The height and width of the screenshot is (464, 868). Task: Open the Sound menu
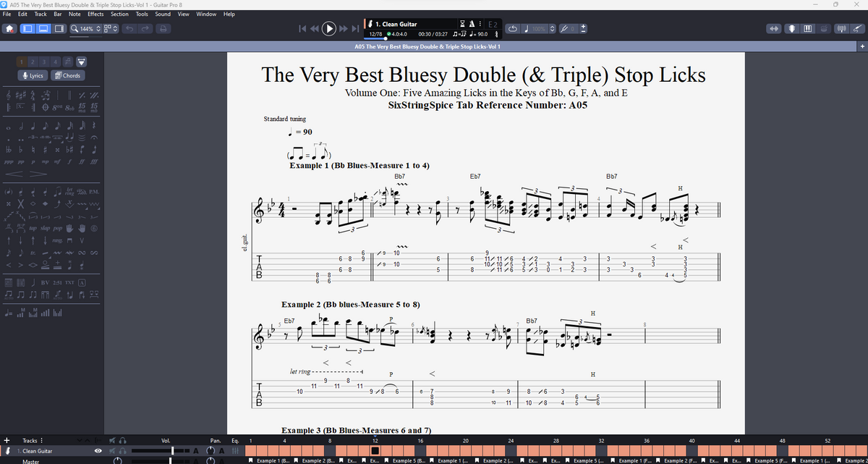point(163,14)
